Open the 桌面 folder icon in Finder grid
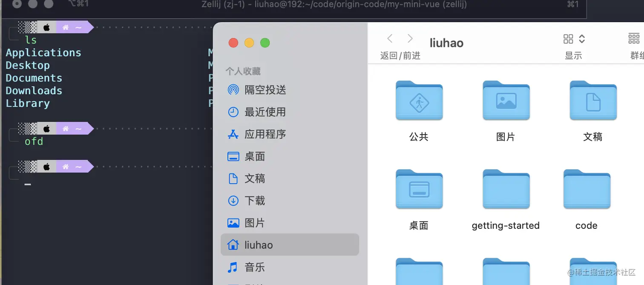This screenshot has width=644, height=285. 419,189
